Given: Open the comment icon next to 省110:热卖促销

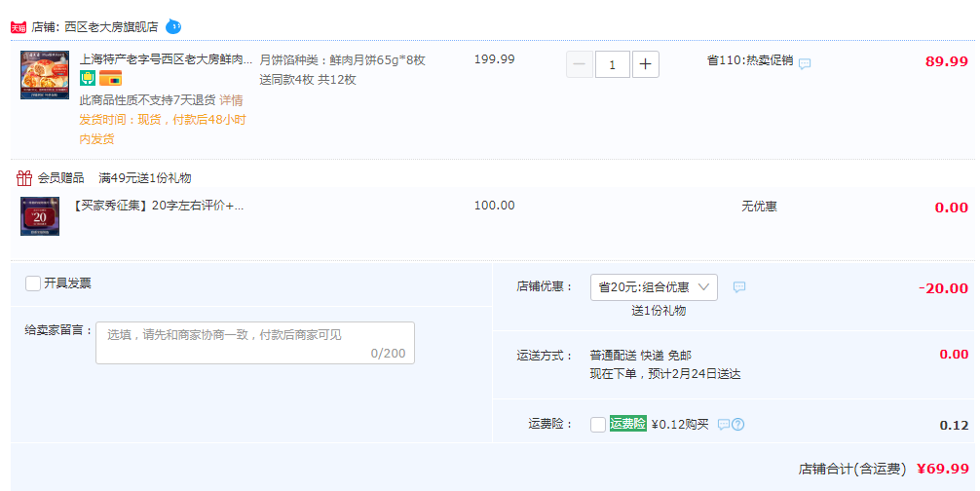Looking at the screenshot, I should 805,63.
